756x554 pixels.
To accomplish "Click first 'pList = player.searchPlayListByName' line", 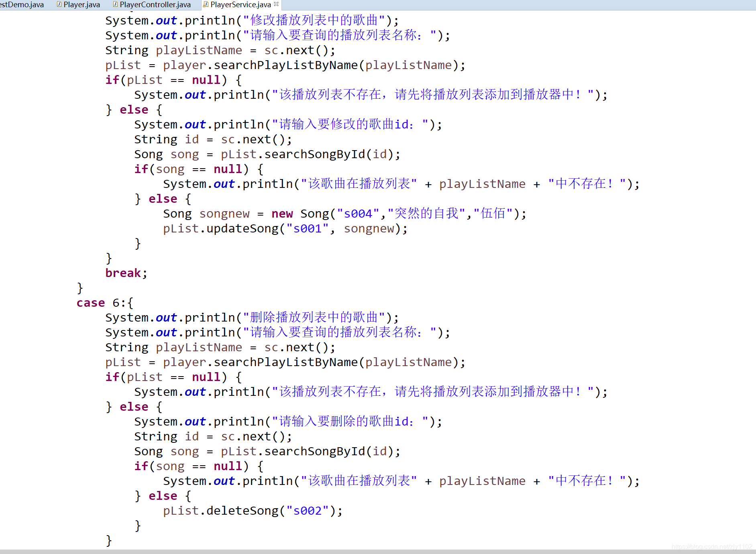I will 285,65.
